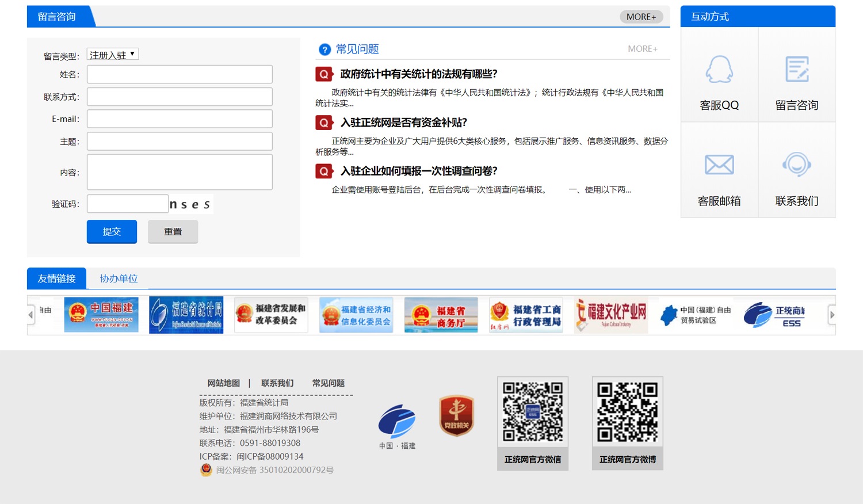Viewport: 863px width, 504px height.
Task: Click the answer text starting 正统网主要为企业
Action: tap(492, 146)
